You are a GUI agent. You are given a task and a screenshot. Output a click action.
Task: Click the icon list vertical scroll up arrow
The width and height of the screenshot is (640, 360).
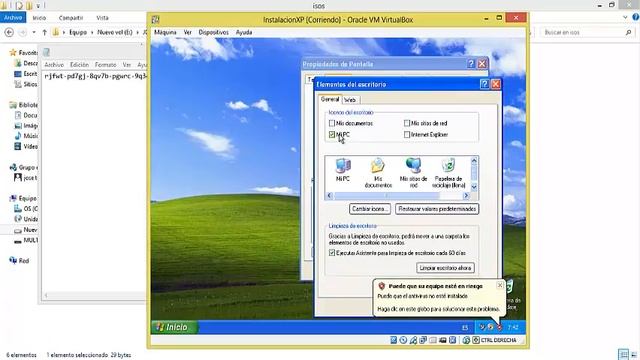[x=474, y=160]
